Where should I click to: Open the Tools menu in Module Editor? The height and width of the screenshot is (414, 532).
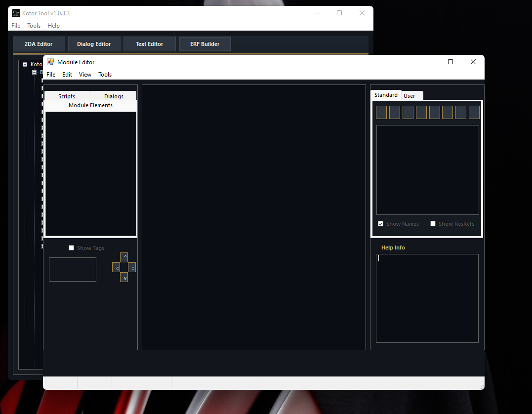[105, 75]
